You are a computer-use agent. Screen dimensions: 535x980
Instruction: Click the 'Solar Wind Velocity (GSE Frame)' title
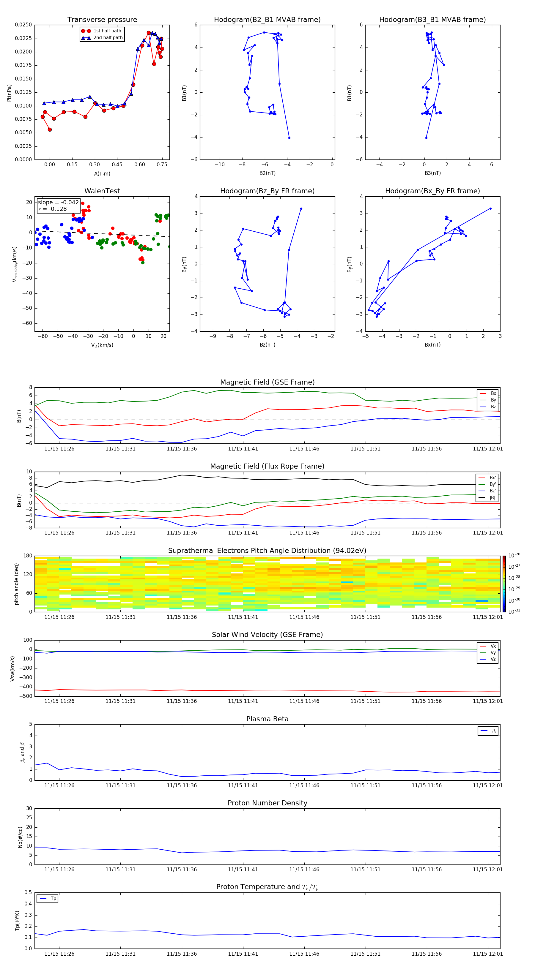267,635
